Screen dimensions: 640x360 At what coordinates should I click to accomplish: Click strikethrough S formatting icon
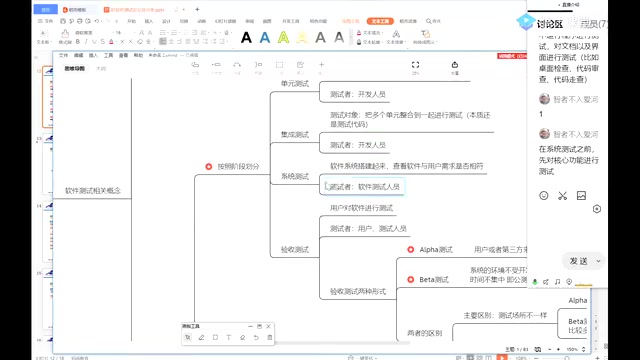[x=102, y=42]
